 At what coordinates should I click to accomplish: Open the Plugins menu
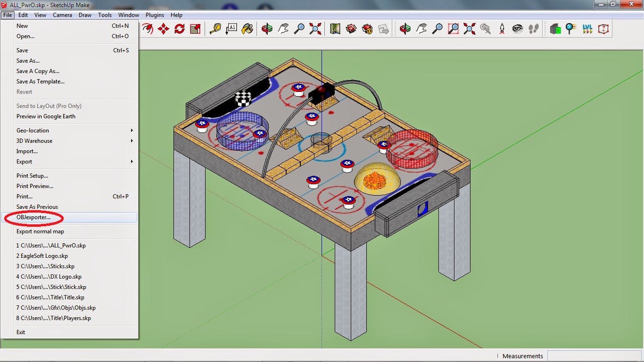155,15
